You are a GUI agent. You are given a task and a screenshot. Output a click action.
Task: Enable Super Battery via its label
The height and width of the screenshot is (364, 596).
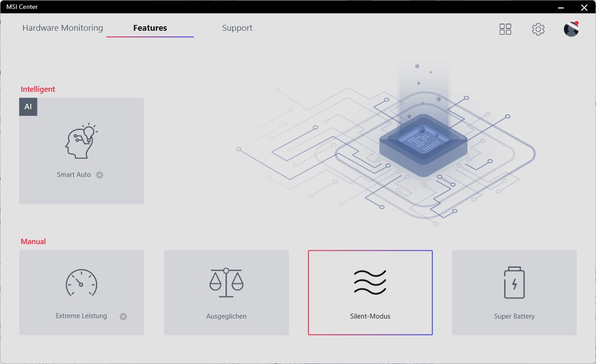[514, 316]
